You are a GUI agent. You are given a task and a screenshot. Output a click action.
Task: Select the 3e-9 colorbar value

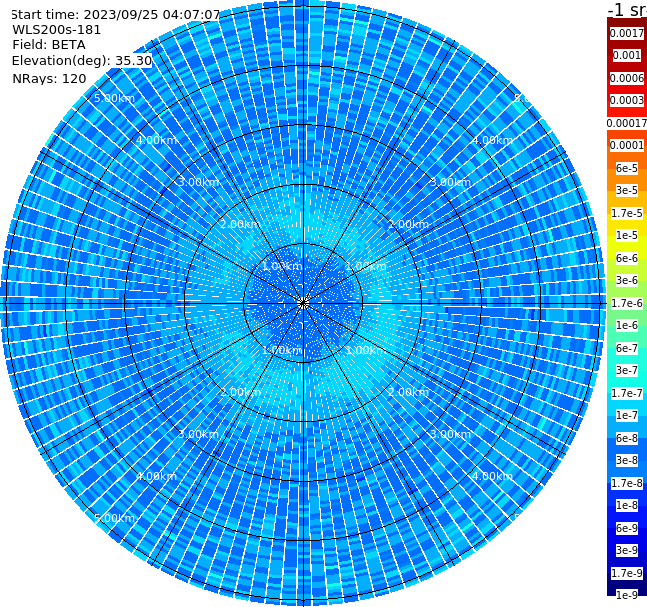(627, 550)
